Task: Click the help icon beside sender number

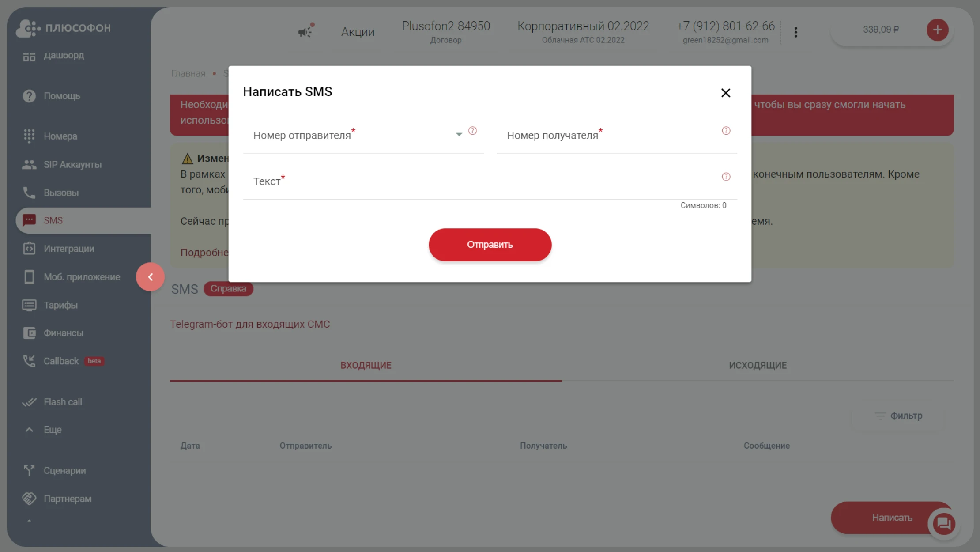Action: click(472, 131)
